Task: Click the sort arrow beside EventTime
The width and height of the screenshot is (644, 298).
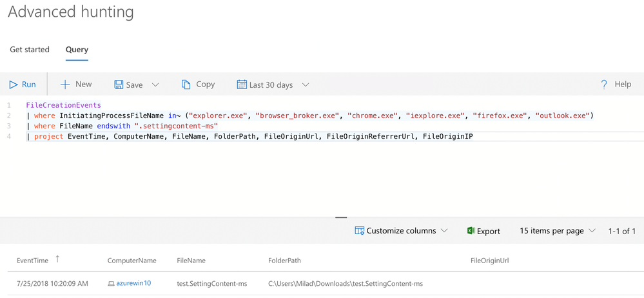Action: pos(57,259)
